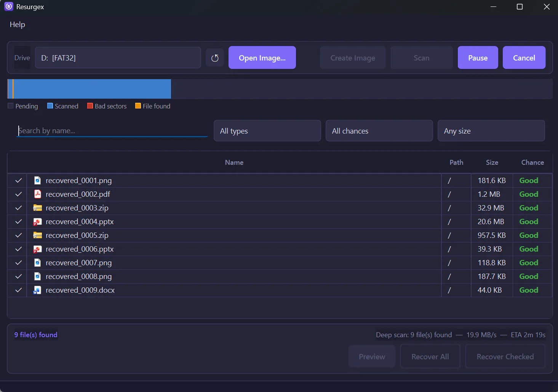Screen dimensions: 558x392
Task: Click the ZIP folder icon of recovered_0005.zip
Action: click(37, 235)
